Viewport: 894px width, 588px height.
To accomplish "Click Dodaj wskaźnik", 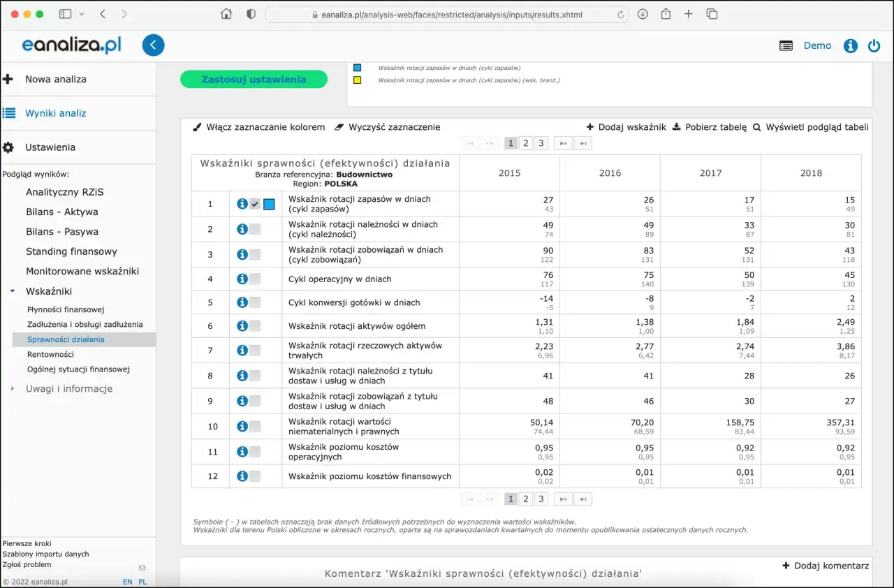I will click(x=626, y=127).
